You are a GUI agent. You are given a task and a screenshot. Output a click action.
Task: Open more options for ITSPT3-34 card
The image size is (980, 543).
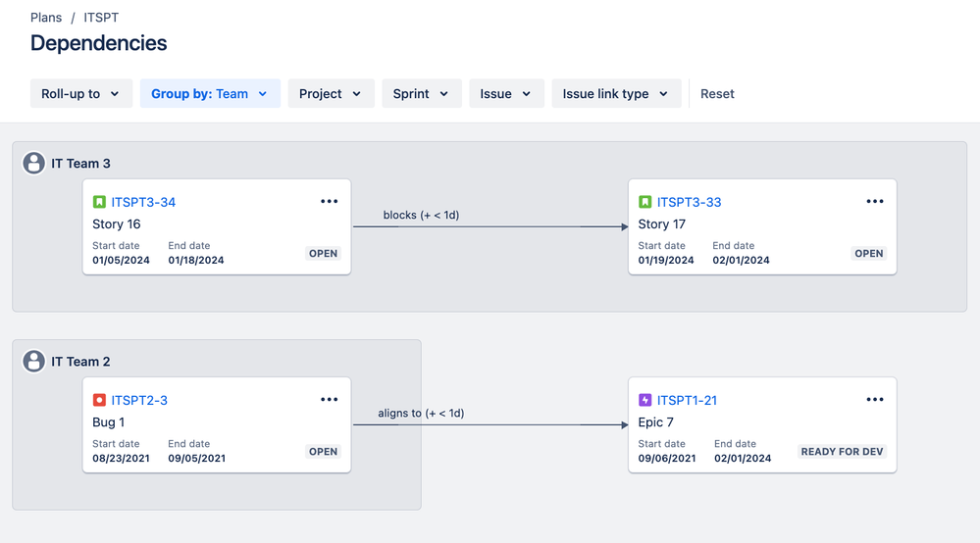coord(330,202)
